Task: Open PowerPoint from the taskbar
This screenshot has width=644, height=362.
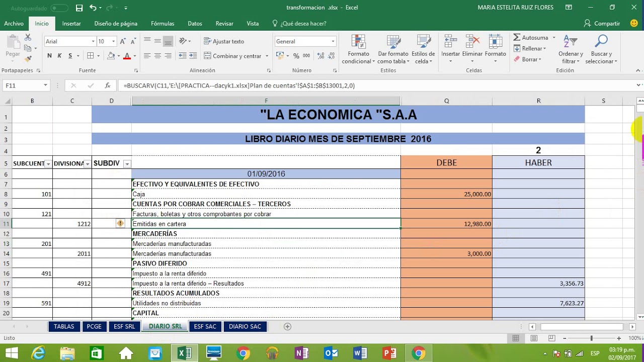Action: point(389,353)
